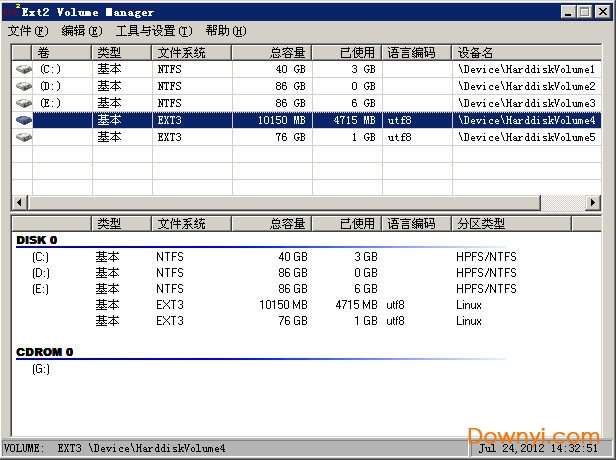This screenshot has height=460, width=616.
Task: Click the drive icon for volume D:
Action: coord(24,86)
